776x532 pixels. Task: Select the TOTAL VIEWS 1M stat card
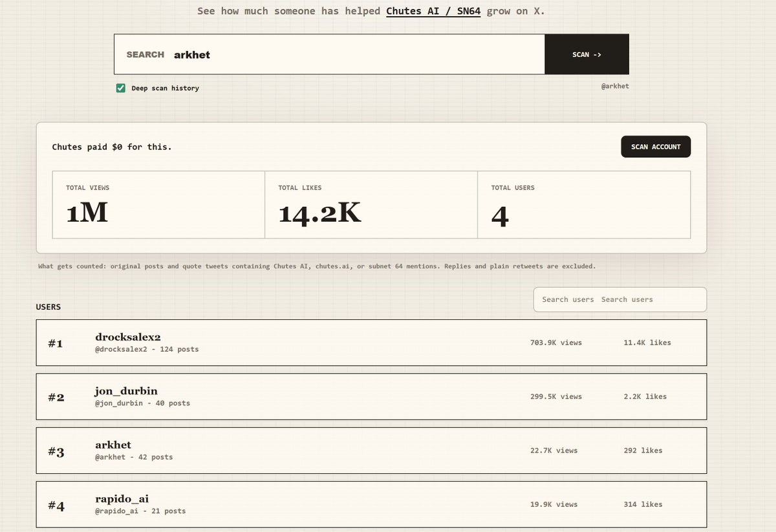(x=158, y=205)
